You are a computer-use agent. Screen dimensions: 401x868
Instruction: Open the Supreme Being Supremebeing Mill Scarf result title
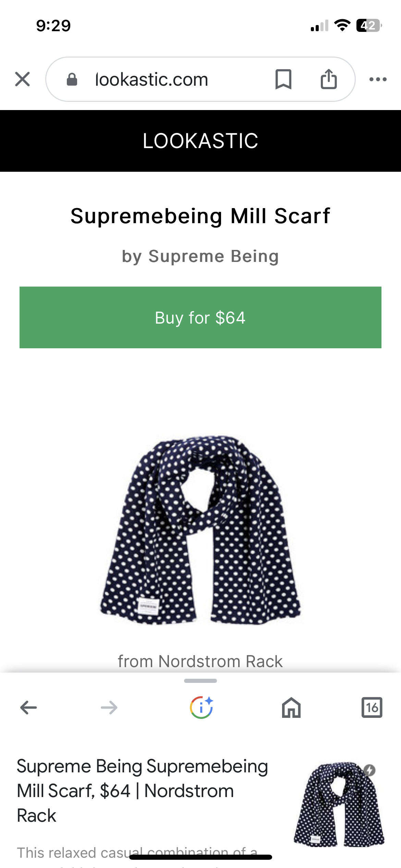point(142,791)
